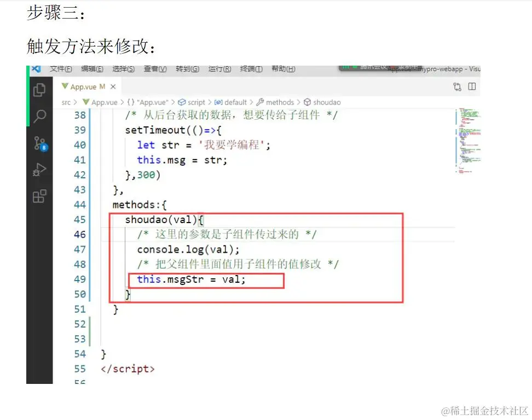Open the 转到(G) menu

point(187,69)
